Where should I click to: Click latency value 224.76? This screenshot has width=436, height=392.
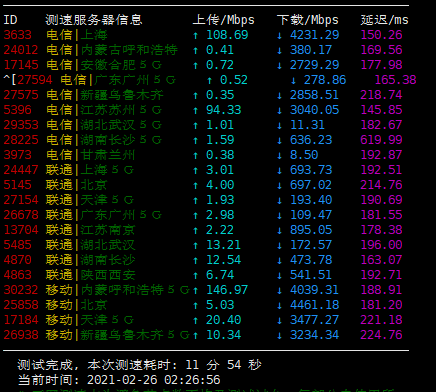pos(381,335)
